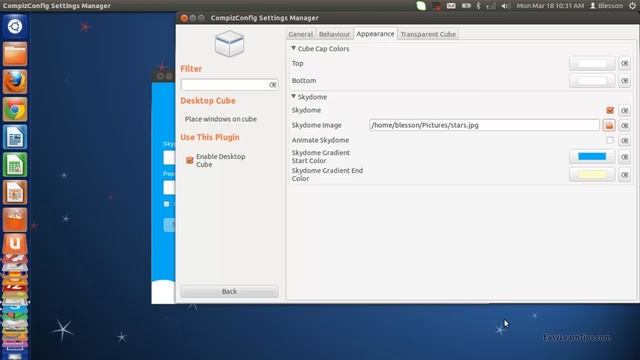Open LibreOffice Calc from the launcher
Viewport: 640px width, 360px height.
tap(15, 165)
